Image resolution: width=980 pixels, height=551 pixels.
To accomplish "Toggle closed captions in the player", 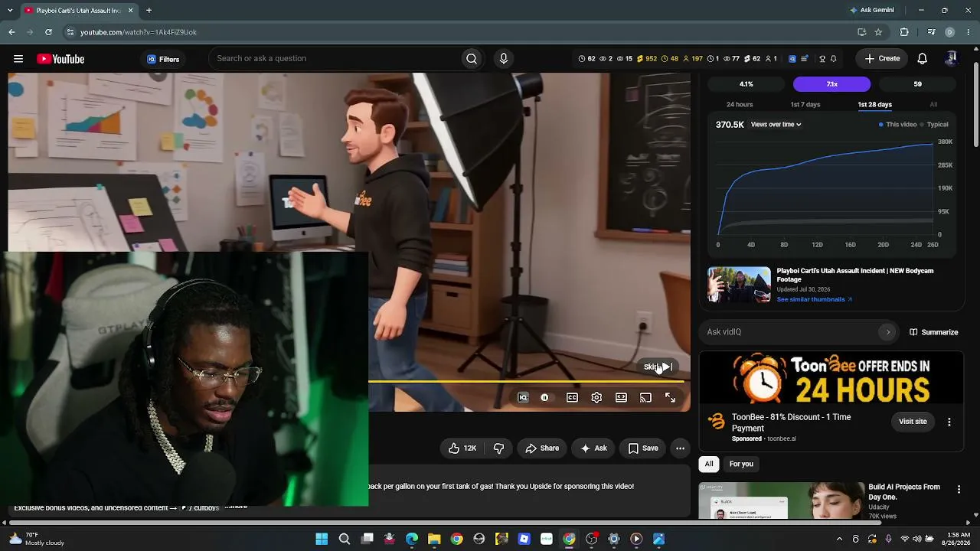I will tap(572, 398).
